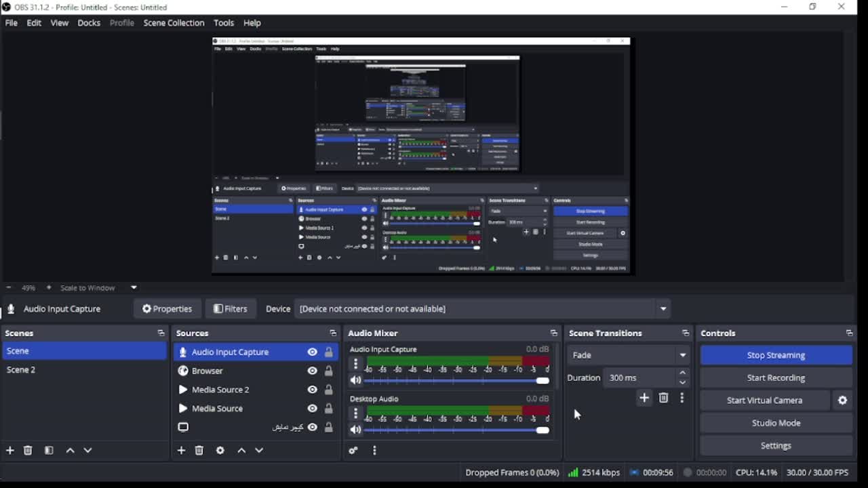The width and height of the screenshot is (868, 488).
Task: Toggle lock on Audio Input Capture source
Action: (328, 352)
